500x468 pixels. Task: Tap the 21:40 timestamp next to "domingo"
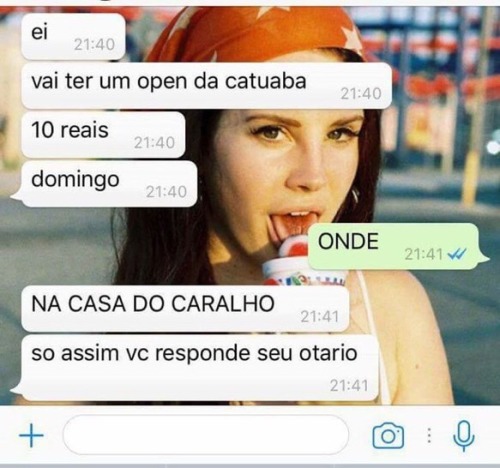coord(166,192)
